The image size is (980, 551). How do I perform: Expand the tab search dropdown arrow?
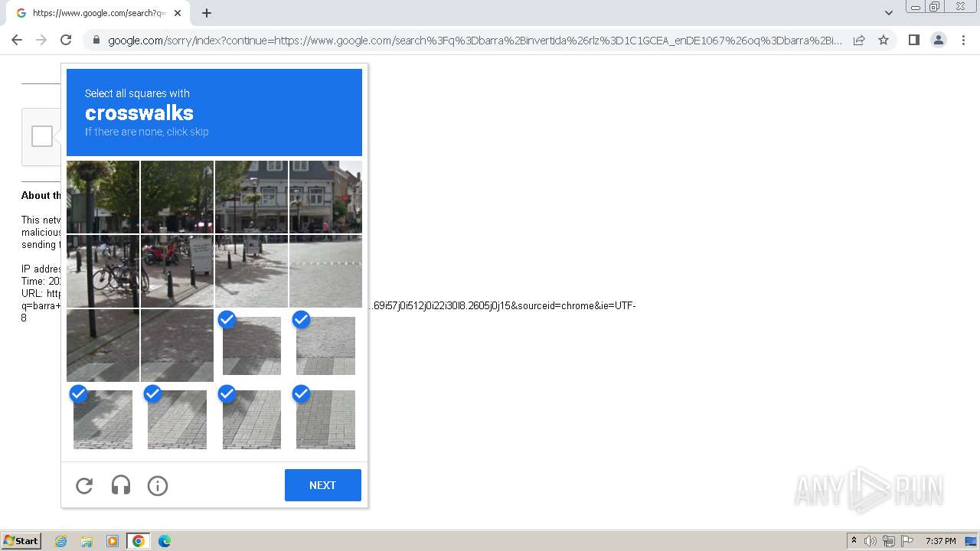[x=888, y=13]
